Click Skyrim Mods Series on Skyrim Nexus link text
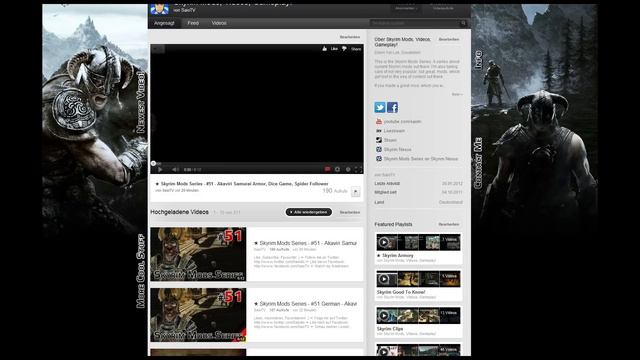 [421, 159]
